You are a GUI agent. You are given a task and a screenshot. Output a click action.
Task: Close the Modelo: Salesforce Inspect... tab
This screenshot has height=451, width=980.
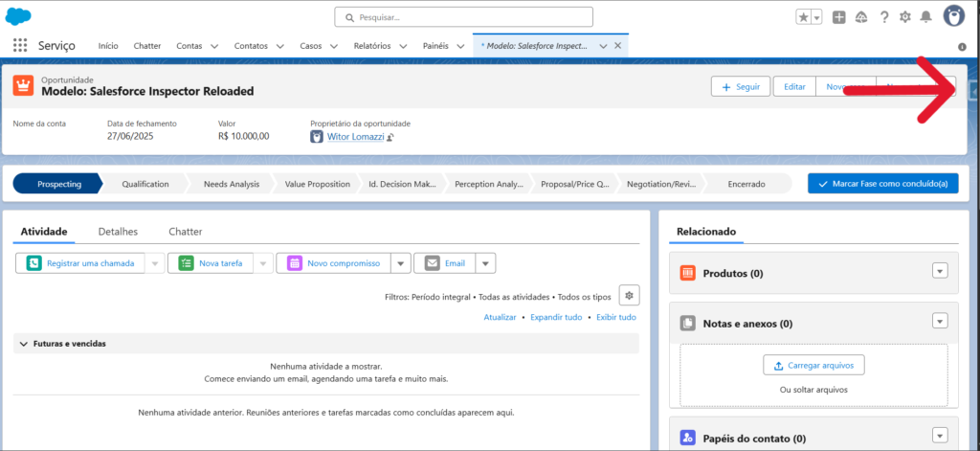617,46
